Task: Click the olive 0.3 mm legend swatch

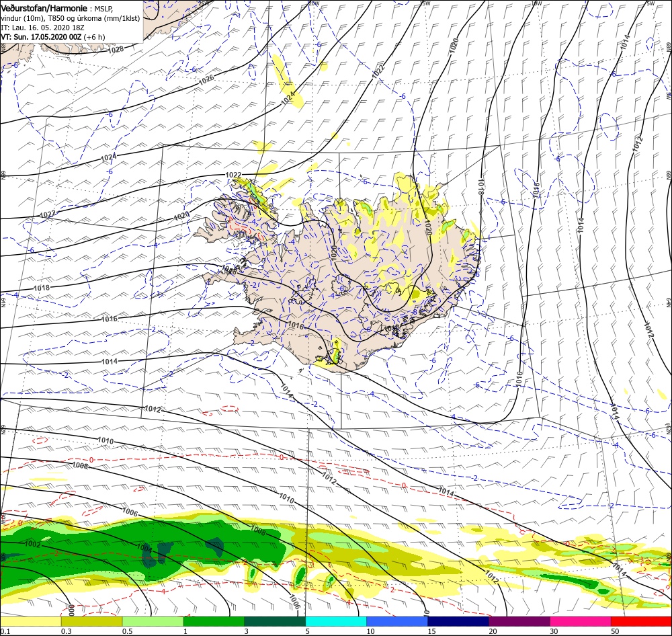Action: [91, 621]
